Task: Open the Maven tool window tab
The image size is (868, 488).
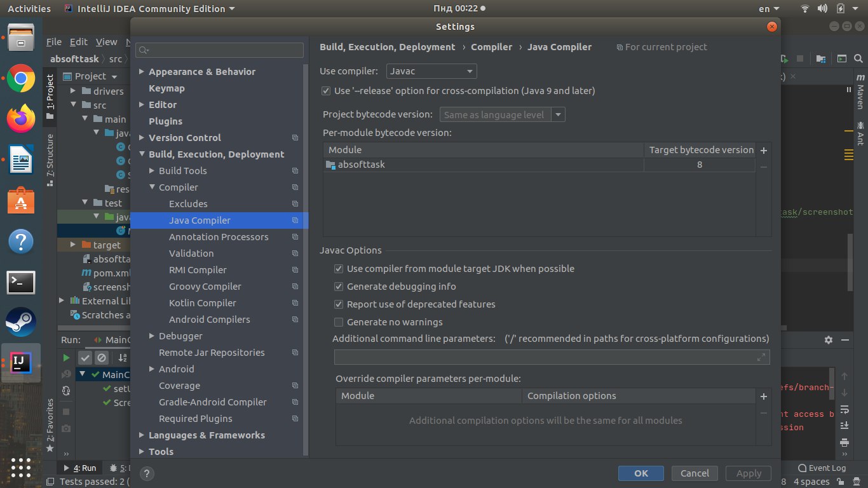Action: tap(860, 93)
